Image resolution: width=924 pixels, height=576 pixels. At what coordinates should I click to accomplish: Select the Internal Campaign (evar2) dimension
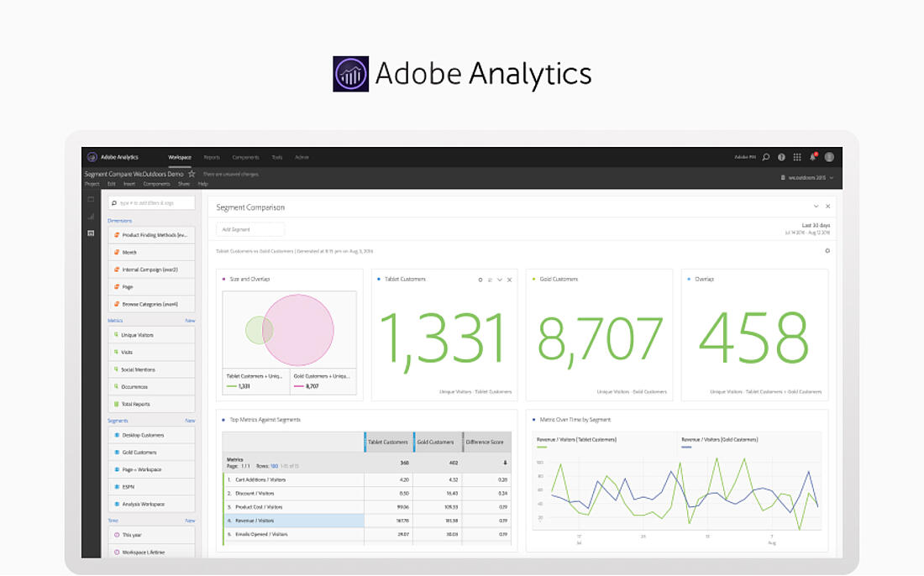click(x=151, y=270)
